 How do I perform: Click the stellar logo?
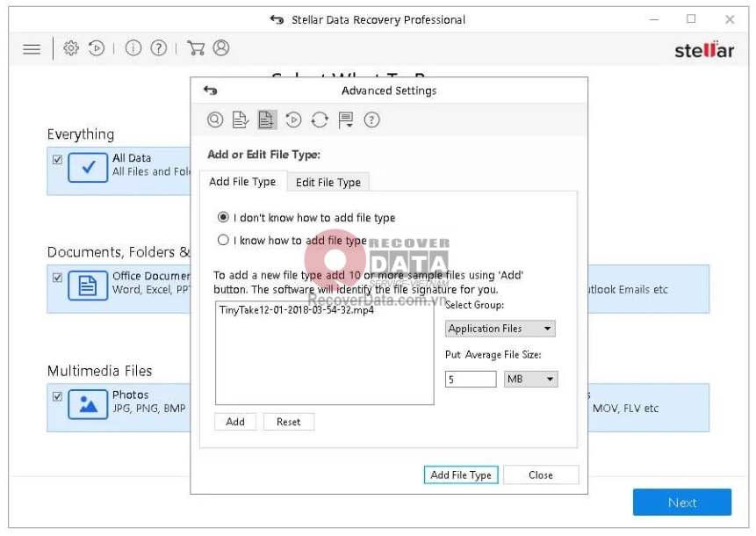tap(704, 50)
